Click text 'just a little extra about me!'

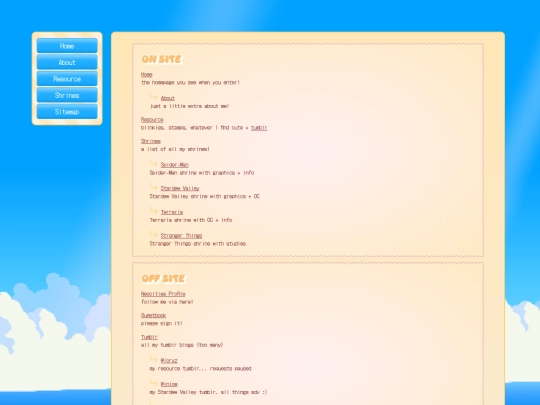189,106
